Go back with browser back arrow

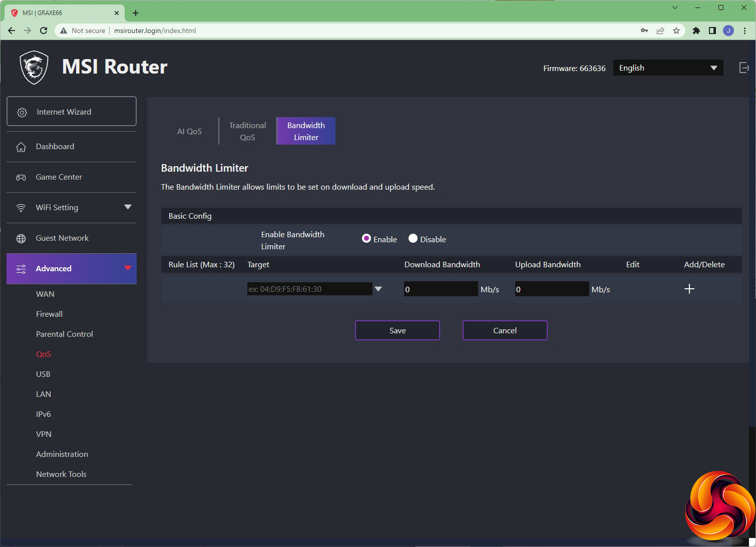click(12, 31)
